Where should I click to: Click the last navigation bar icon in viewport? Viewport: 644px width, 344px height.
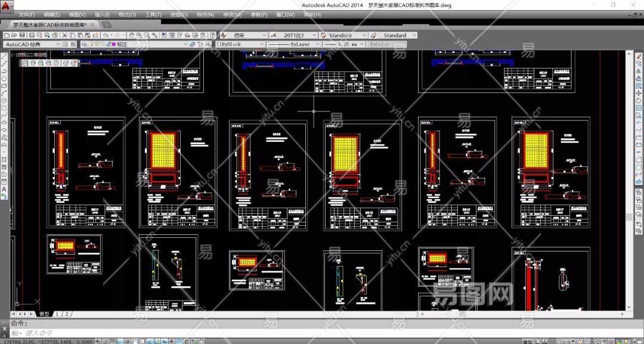[74, 63]
